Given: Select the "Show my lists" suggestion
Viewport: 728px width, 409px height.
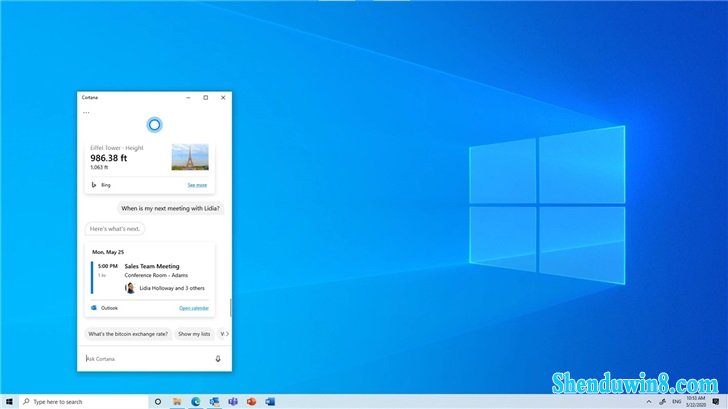Looking at the screenshot, I should click(194, 334).
